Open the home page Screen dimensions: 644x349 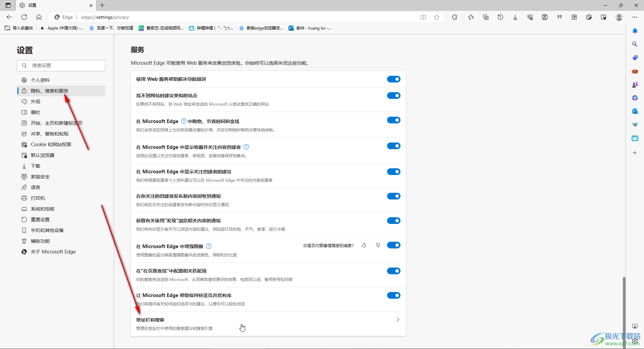click(x=39, y=17)
